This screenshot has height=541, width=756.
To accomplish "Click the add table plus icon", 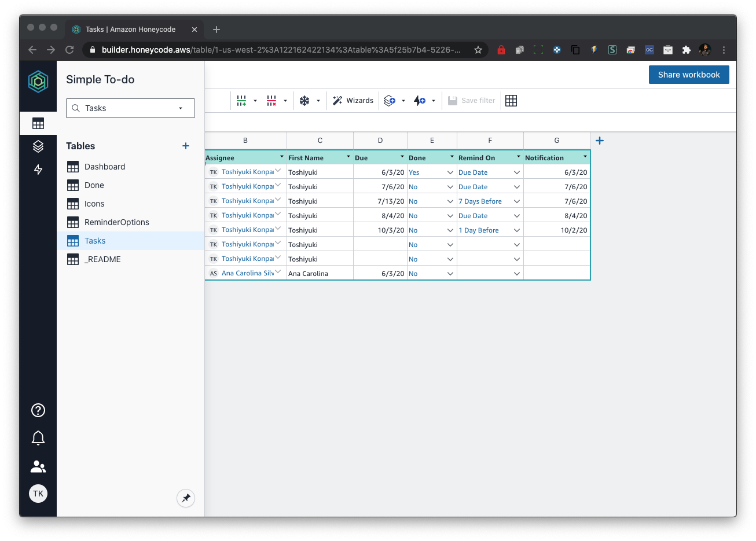I will pyautogui.click(x=186, y=146).
